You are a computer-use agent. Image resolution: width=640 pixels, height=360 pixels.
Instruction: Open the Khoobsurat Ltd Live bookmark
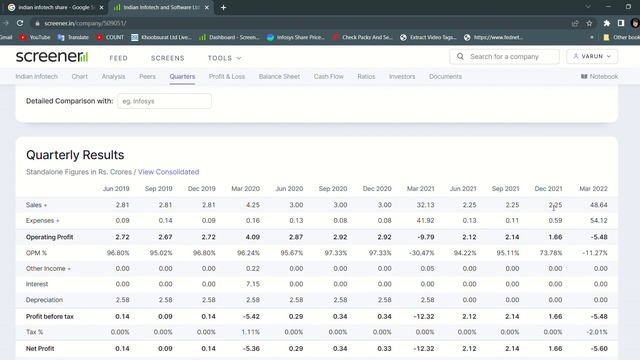pos(162,37)
